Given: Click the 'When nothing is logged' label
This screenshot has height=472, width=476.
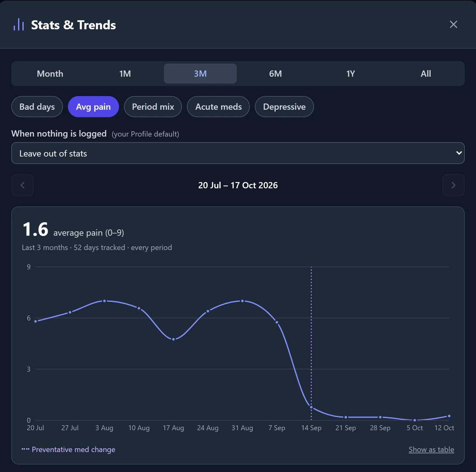Looking at the screenshot, I should (59, 133).
